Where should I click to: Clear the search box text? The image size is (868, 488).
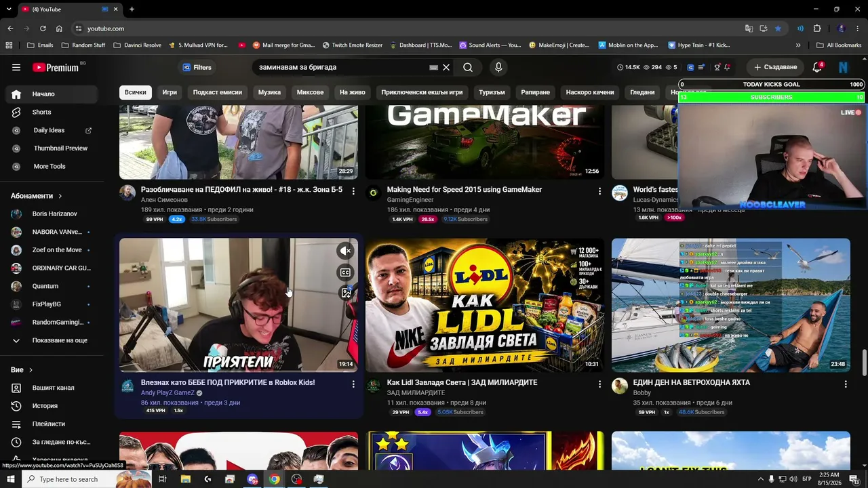point(446,67)
